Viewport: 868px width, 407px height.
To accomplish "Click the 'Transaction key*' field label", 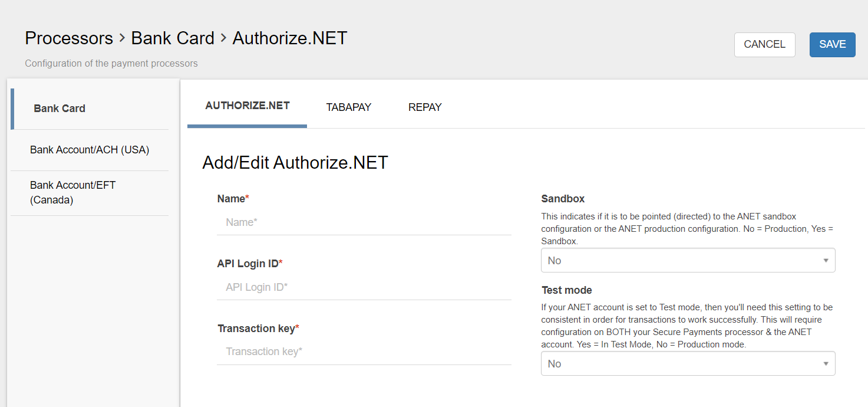I will coord(259,329).
